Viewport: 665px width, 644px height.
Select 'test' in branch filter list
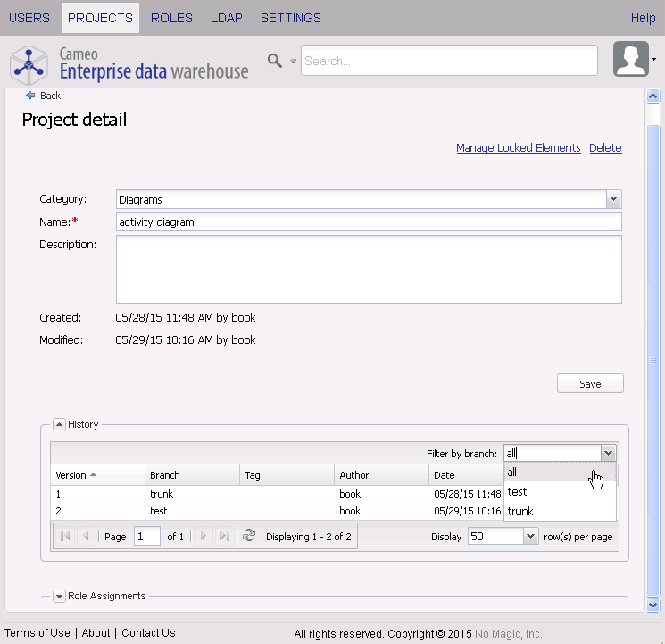point(517,492)
